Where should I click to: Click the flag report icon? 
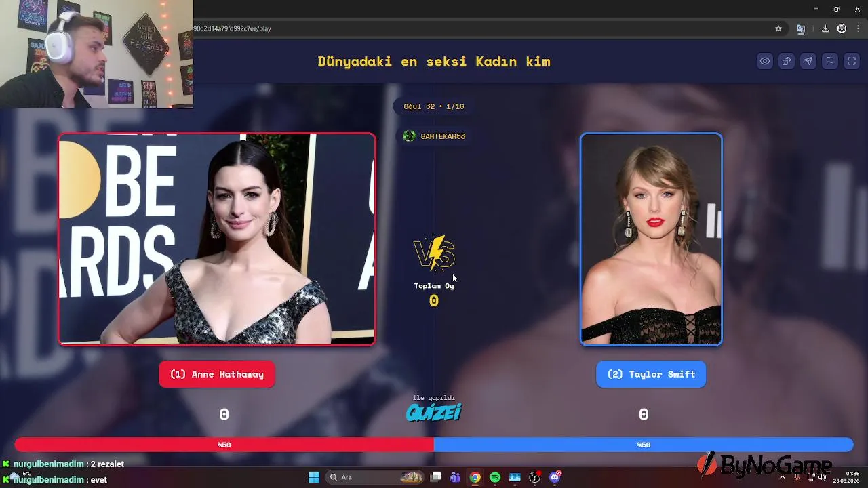click(830, 61)
